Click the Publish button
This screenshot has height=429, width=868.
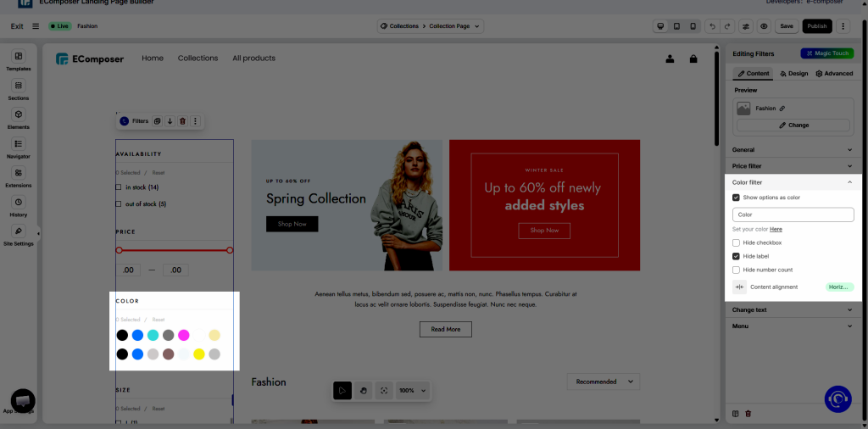click(x=817, y=26)
